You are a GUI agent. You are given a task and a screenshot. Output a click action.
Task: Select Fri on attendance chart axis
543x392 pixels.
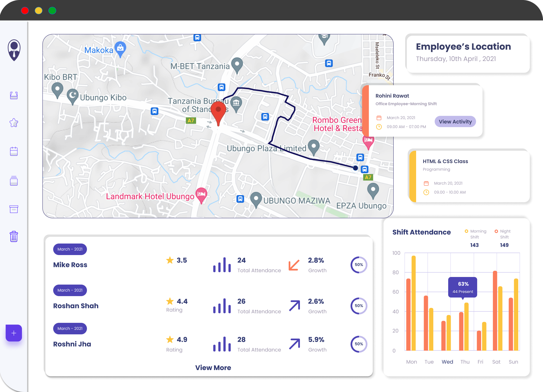coord(480,362)
